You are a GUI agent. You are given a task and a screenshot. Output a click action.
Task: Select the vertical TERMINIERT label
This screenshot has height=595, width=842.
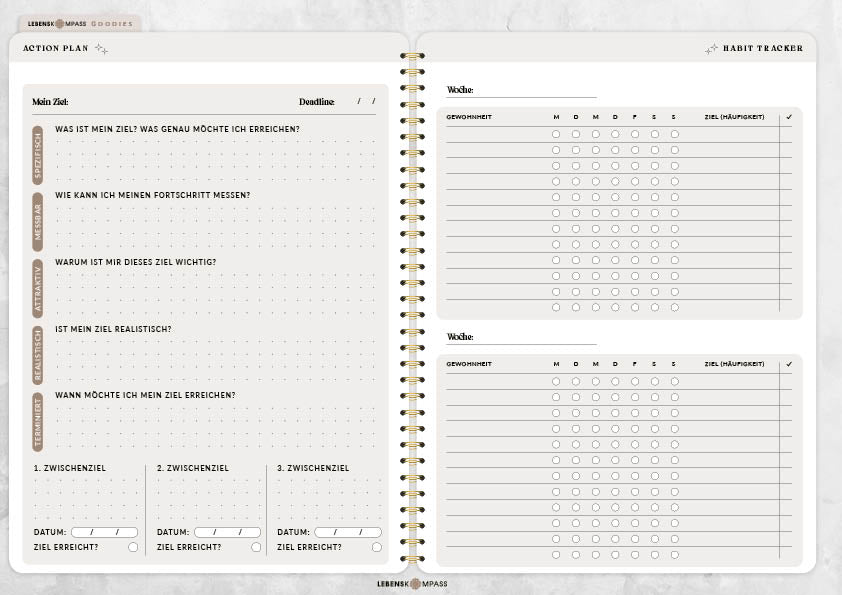tap(38, 422)
